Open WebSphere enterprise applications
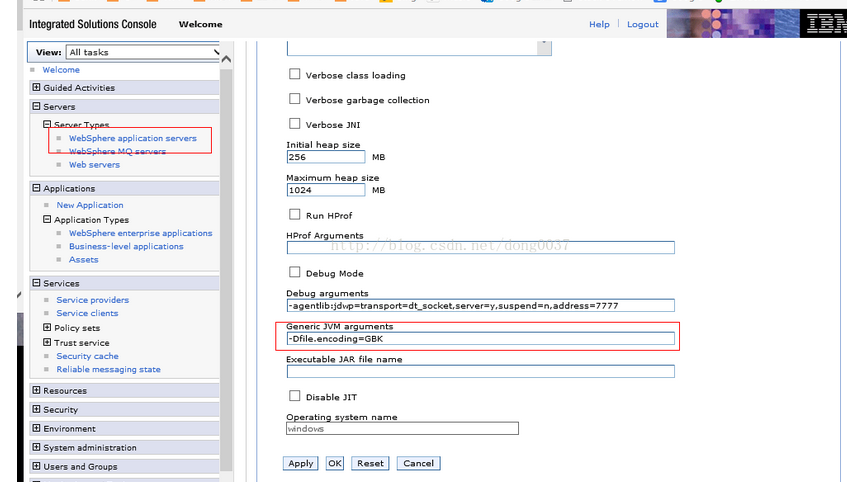847x482 pixels. 140,233
